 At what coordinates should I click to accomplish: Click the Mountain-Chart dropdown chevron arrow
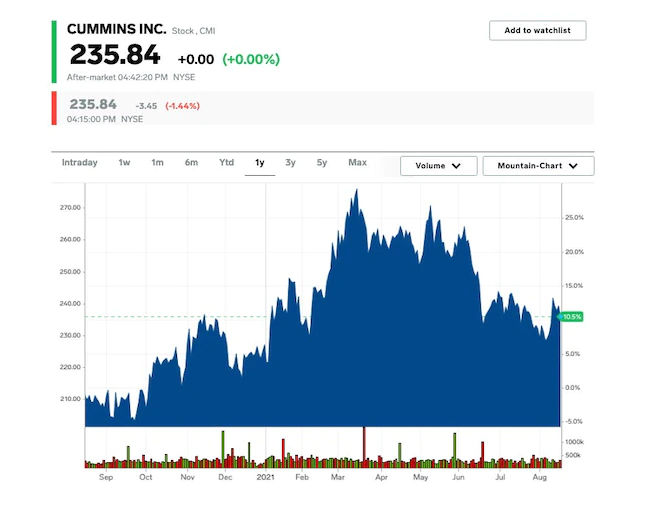pos(573,166)
